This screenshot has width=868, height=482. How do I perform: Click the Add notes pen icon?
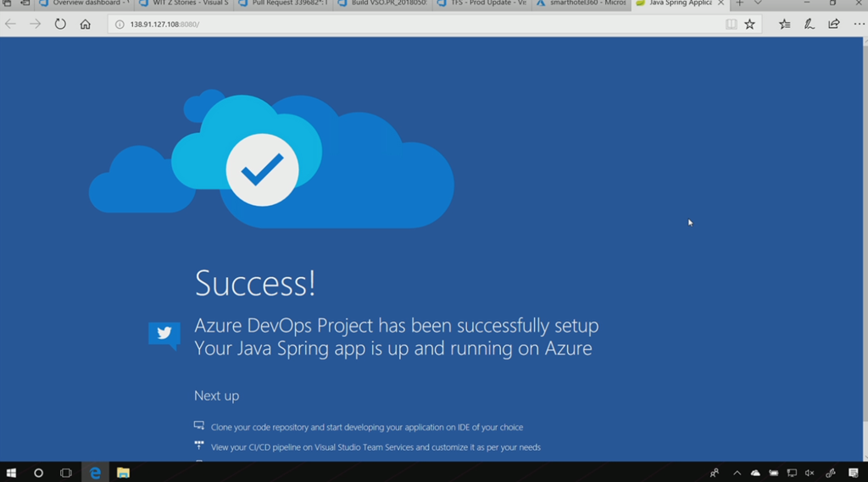point(810,25)
